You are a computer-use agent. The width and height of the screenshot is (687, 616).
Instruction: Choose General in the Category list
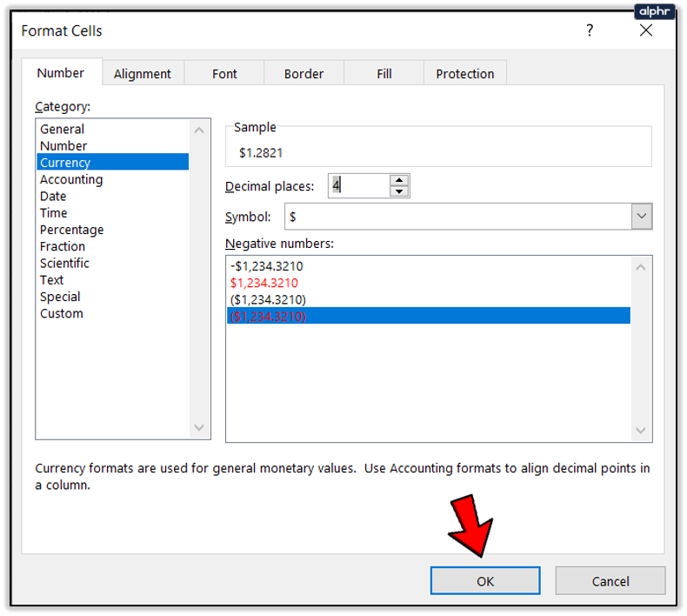(113, 129)
